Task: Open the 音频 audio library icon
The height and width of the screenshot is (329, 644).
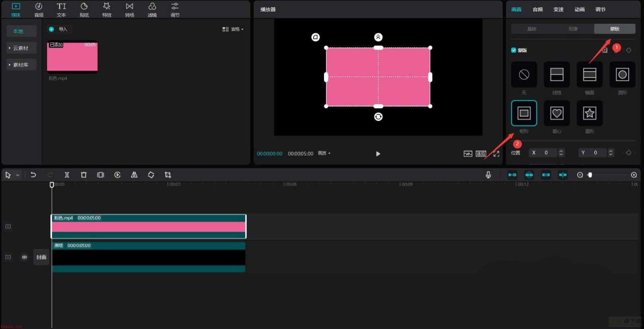Action: 39,10
